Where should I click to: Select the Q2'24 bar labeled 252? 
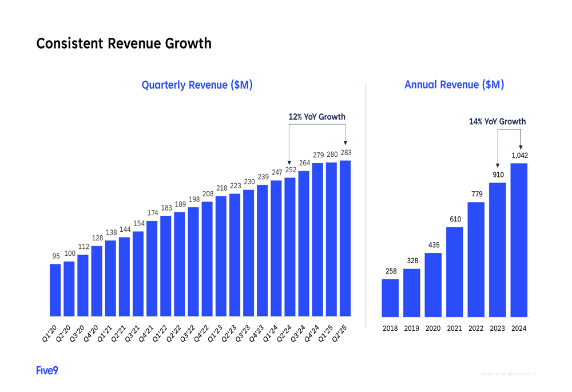[x=290, y=246]
